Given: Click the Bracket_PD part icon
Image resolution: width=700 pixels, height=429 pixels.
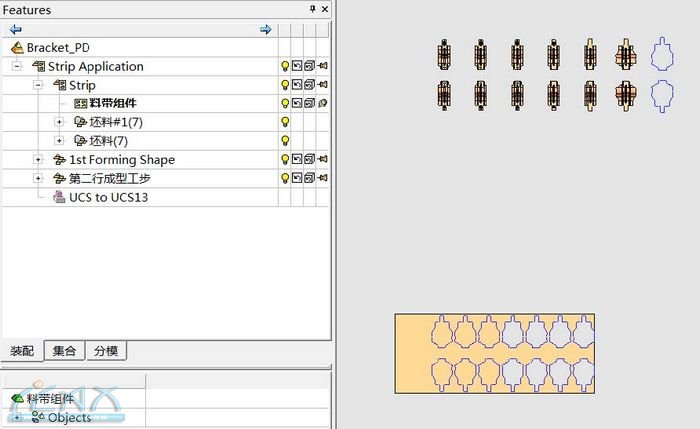Looking at the screenshot, I should (17, 48).
